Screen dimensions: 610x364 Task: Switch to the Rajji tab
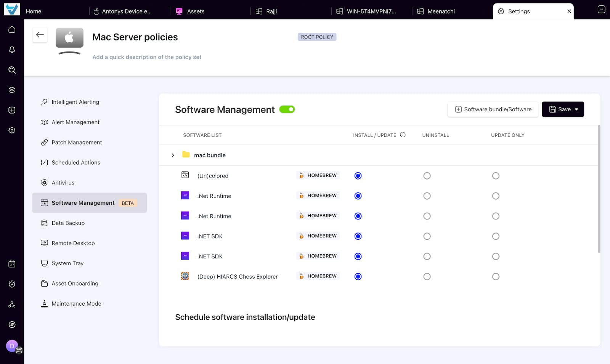tap(266, 11)
